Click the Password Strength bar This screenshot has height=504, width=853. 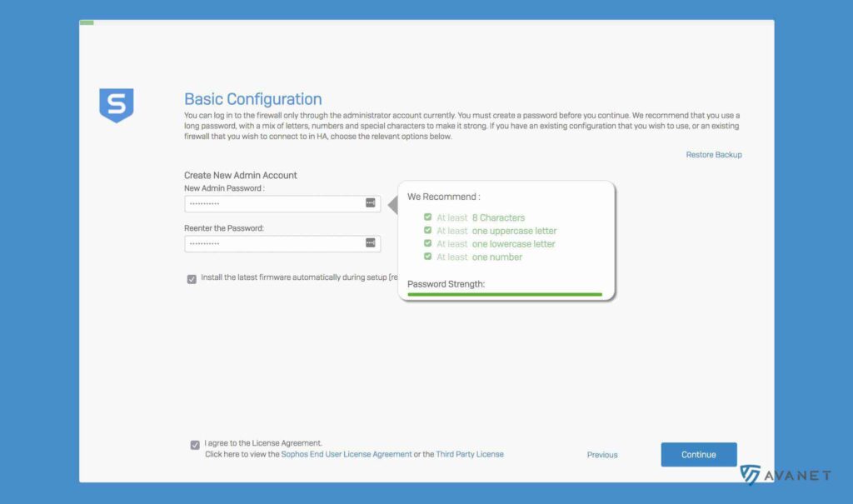(505, 294)
